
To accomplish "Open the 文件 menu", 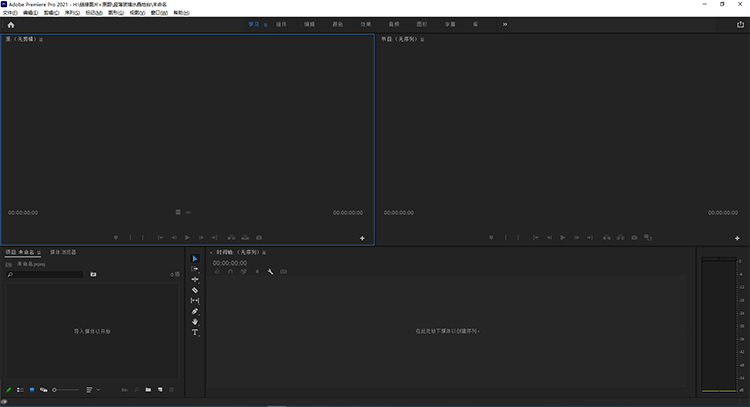I will pos(9,13).
